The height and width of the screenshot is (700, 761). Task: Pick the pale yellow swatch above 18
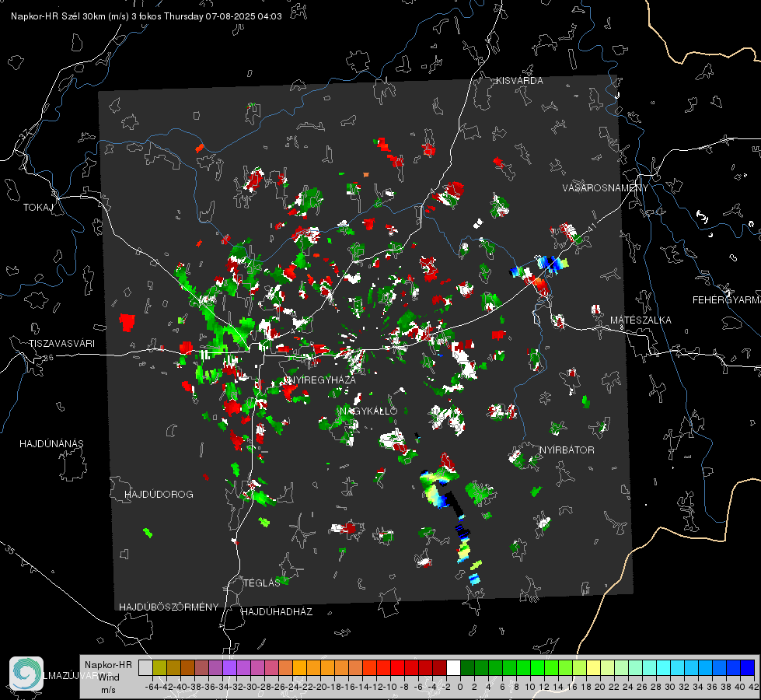(x=593, y=667)
